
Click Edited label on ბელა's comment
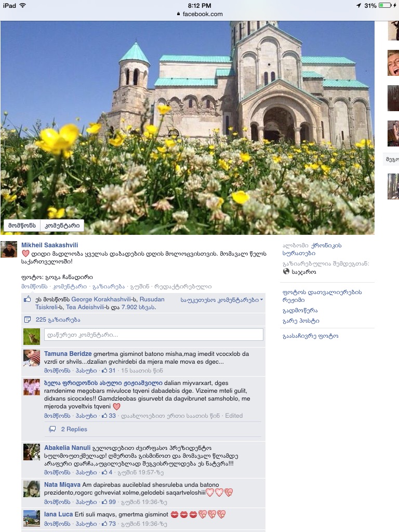tap(234, 416)
